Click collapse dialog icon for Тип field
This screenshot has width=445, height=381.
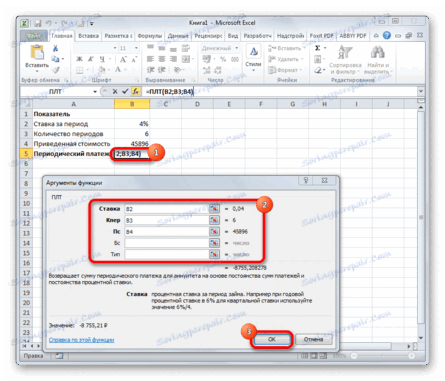point(214,254)
